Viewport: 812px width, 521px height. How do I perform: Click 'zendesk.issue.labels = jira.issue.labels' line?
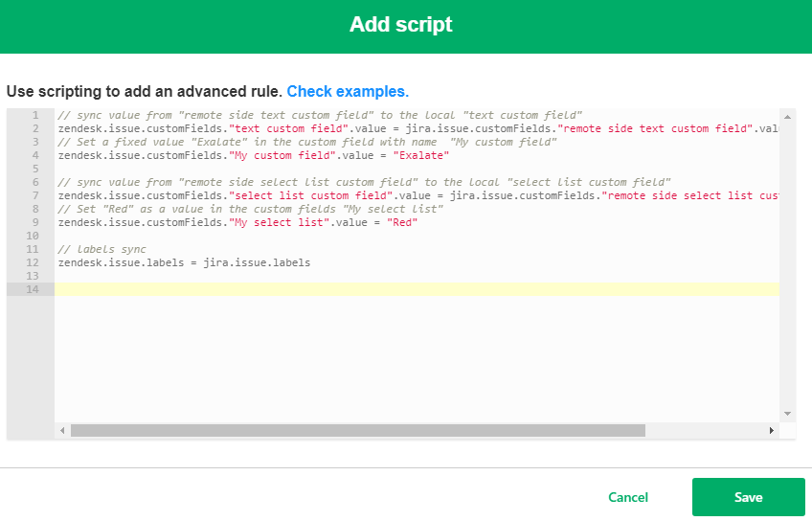[x=184, y=262]
